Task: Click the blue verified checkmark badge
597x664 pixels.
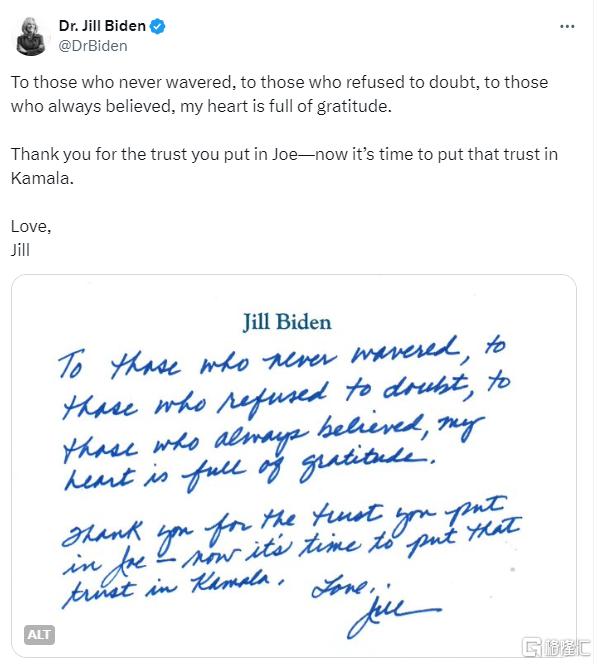Action: pos(158,26)
